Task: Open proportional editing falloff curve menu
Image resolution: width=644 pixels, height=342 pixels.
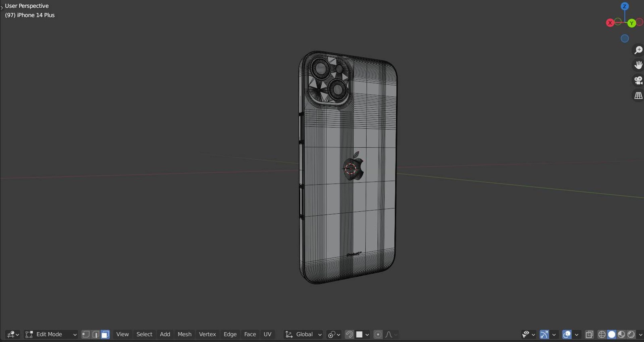Action: [x=391, y=334]
